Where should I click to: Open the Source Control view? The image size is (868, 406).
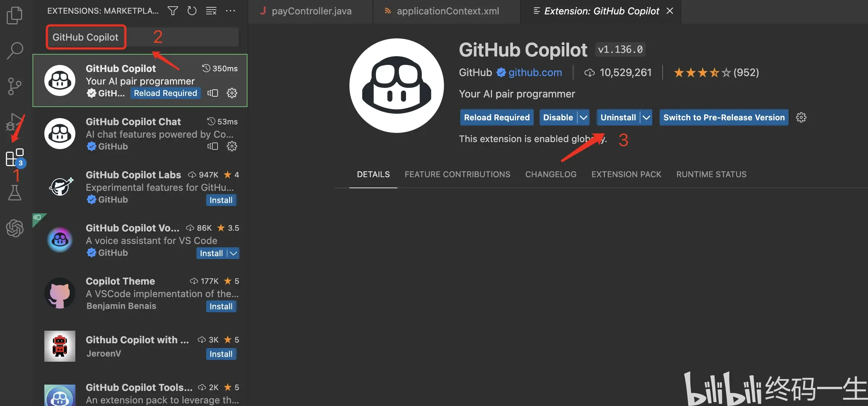[x=15, y=86]
